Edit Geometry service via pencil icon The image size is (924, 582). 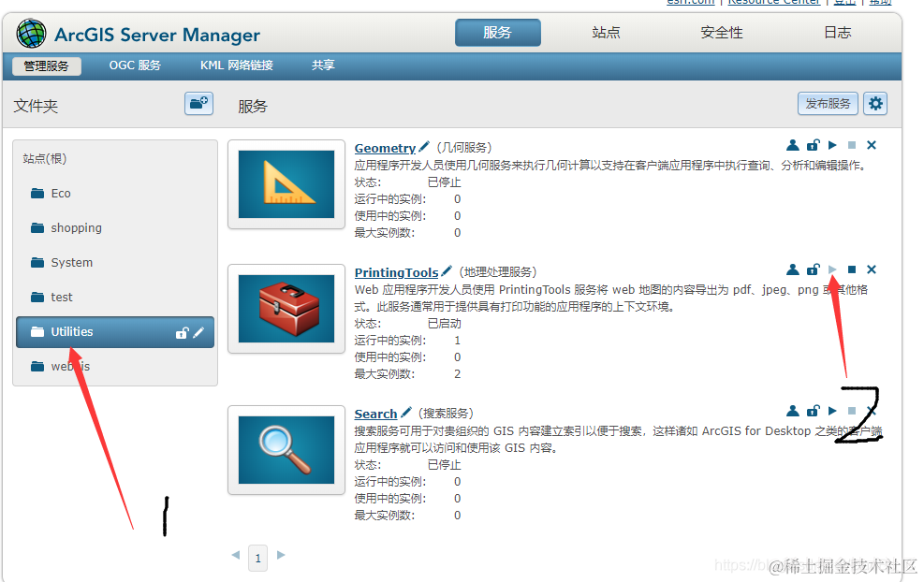pyautogui.click(x=424, y=147)
